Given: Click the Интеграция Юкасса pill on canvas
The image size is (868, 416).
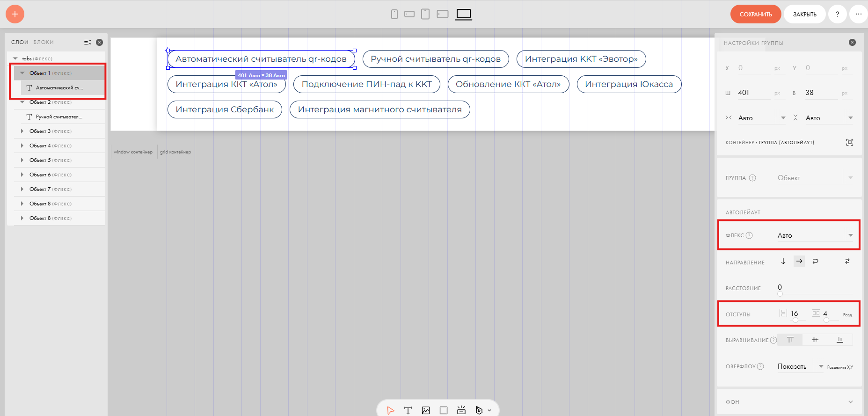Looking at the screenshot, I should pyautogui.click(x=629, y=84).
